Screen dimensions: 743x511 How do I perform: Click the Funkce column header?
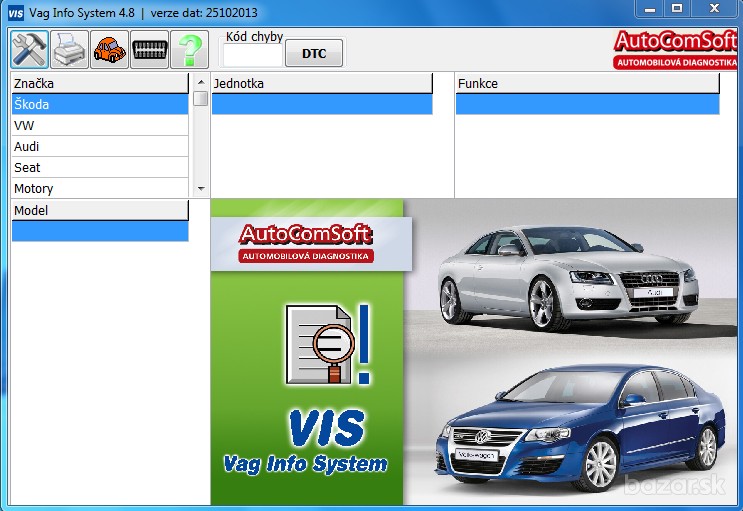(x=588, y=83)
